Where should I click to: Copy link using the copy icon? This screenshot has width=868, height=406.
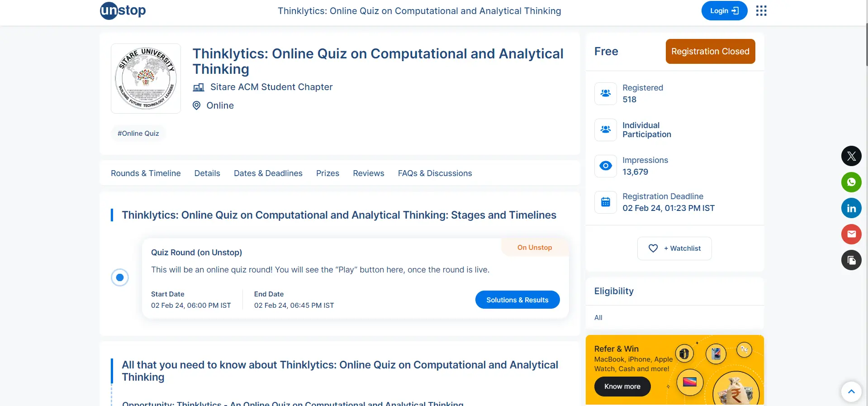click(x=851, y=260)
